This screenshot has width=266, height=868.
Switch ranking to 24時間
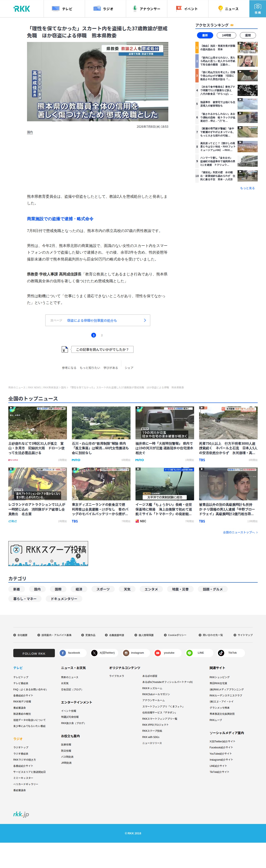[226, 35]
